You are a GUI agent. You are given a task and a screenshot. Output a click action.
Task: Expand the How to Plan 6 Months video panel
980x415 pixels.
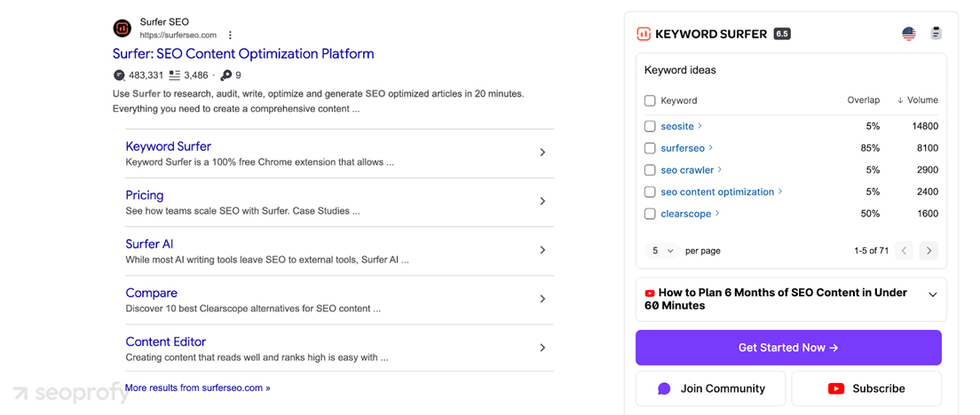pos(933,294)
